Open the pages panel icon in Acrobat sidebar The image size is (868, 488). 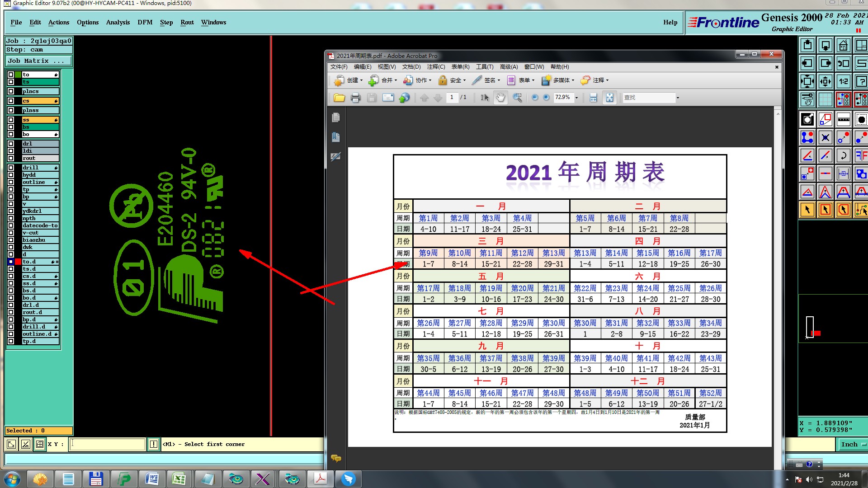(335, 118)
